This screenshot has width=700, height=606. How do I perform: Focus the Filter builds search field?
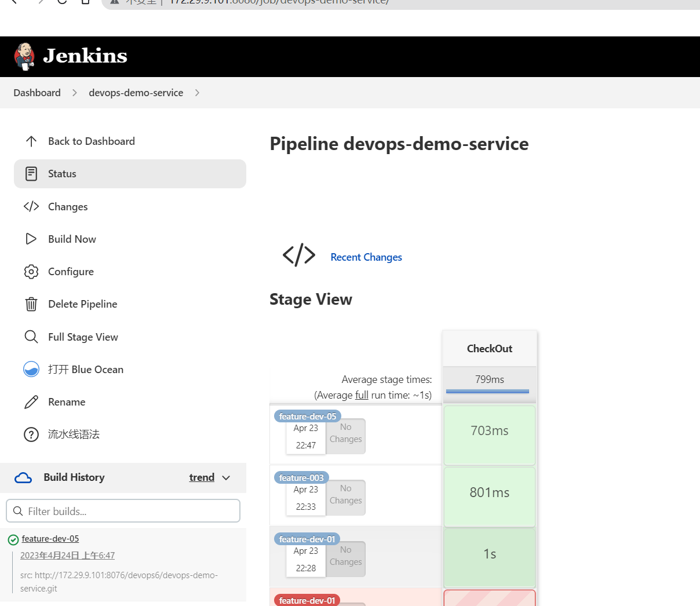click(123, 511)
